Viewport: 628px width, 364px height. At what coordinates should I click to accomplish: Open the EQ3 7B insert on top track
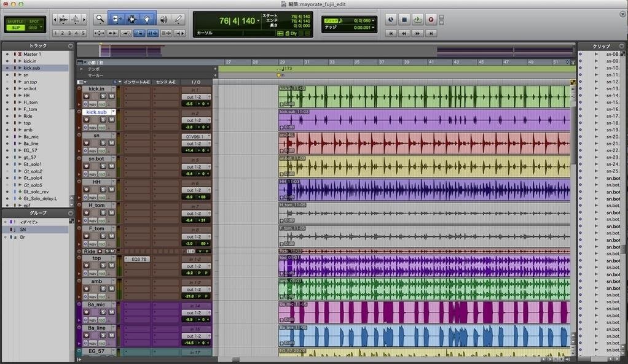(137, 259)
